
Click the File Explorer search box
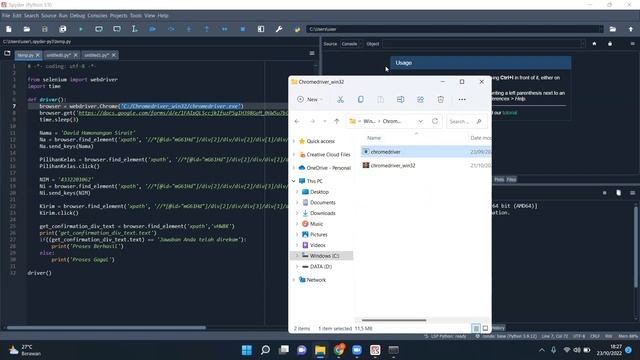[x=466, y=121]
